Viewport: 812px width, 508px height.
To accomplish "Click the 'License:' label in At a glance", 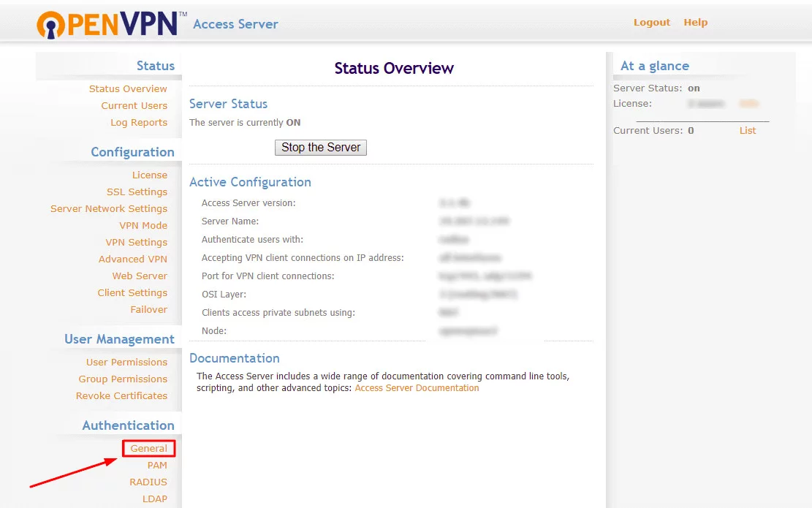I will coord(632,104).
